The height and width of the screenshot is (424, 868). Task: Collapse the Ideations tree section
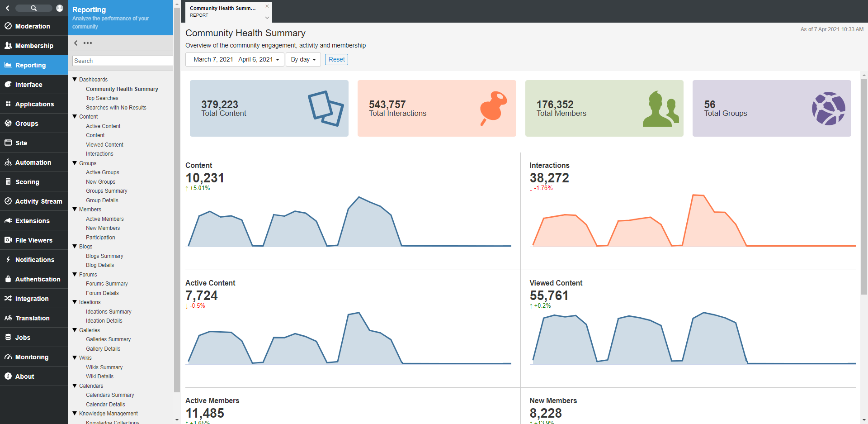pos(75,302)
